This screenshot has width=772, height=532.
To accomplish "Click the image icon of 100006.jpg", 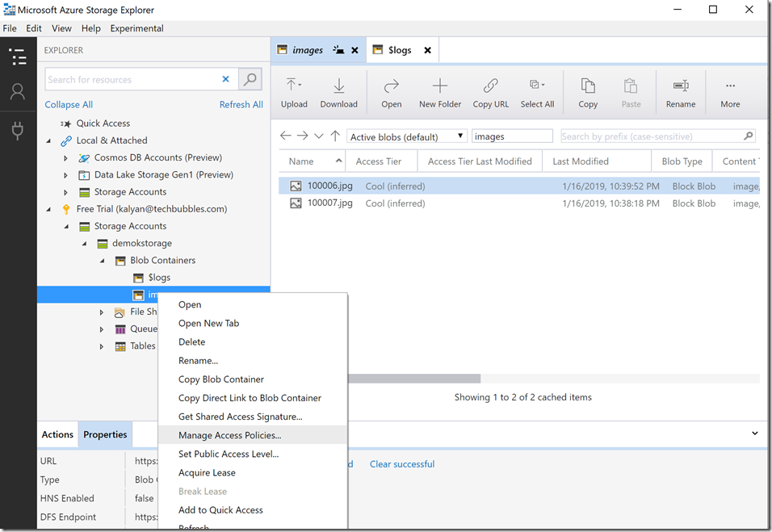I will click(x=296, y=186).
